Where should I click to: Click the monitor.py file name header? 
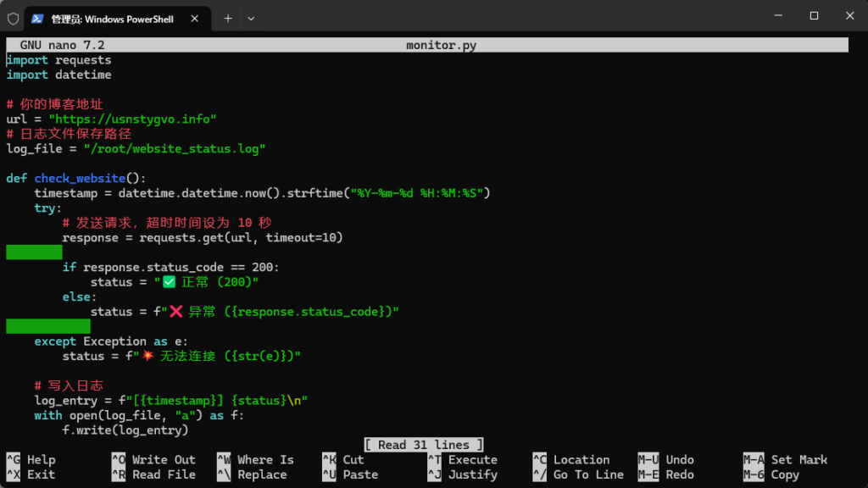(x=441, y=45)
